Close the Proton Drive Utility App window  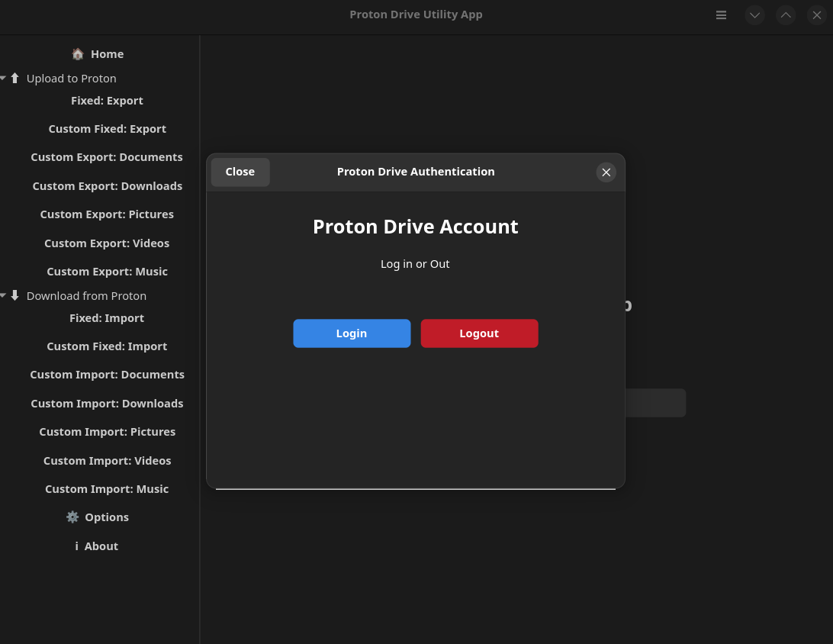coord(817,14)
